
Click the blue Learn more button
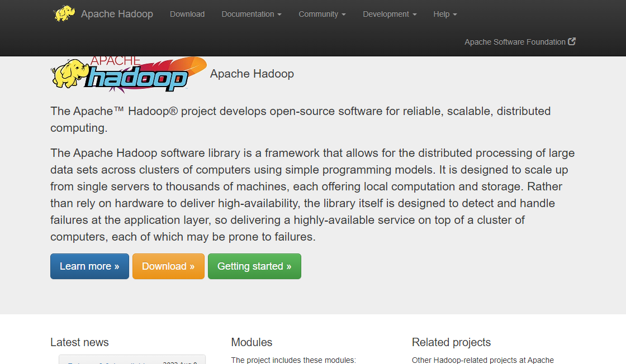click(89, 266)
